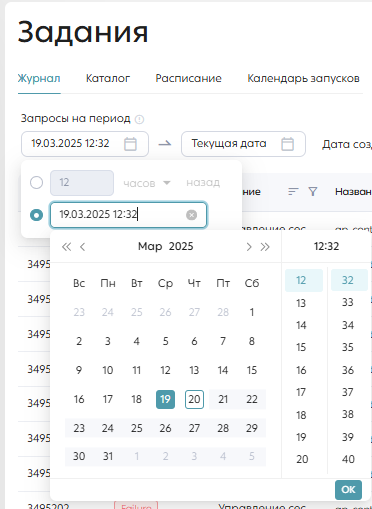This screenshot has width=372, height=509.
Task: Click the hours number field showing 12
Action: pyautogui.click(x=82, y=183)
